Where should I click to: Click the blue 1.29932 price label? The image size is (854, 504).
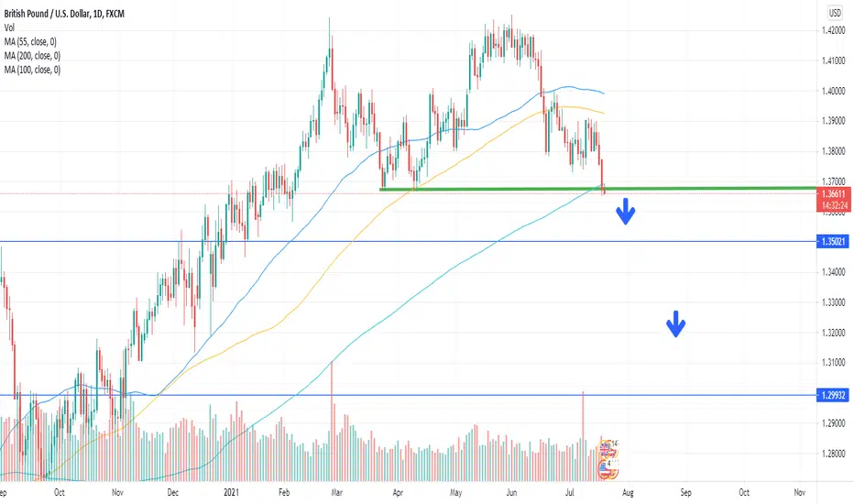coord(833,395)
